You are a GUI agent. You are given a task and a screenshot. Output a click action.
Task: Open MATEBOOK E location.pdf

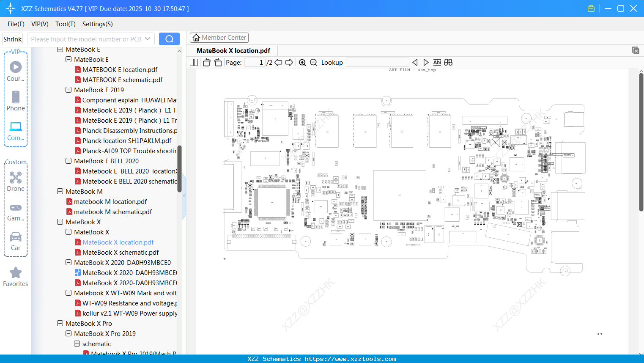pos(120,69)
